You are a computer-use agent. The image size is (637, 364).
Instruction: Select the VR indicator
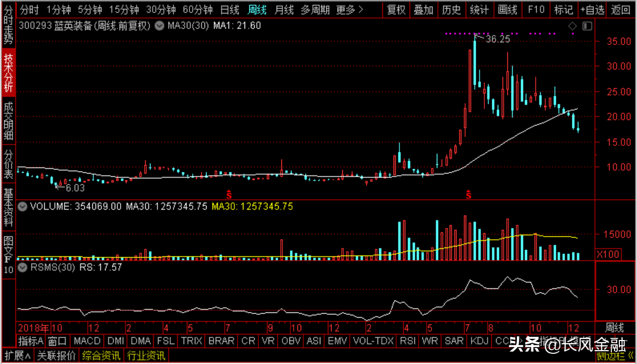pos(269,341)
